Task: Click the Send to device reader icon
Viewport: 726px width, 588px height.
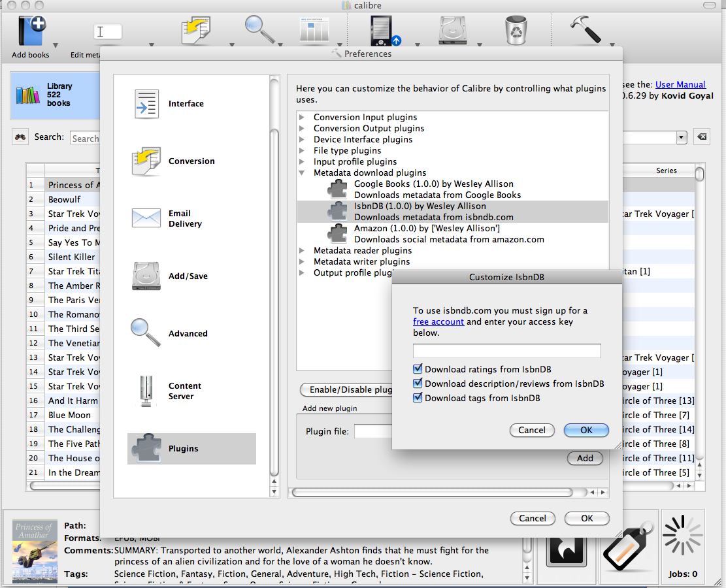Action: pyautogui.click(x=384, y=31)
